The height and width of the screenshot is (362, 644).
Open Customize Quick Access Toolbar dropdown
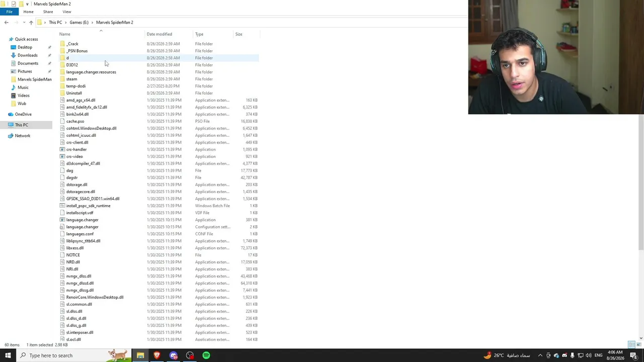point(28,4)
